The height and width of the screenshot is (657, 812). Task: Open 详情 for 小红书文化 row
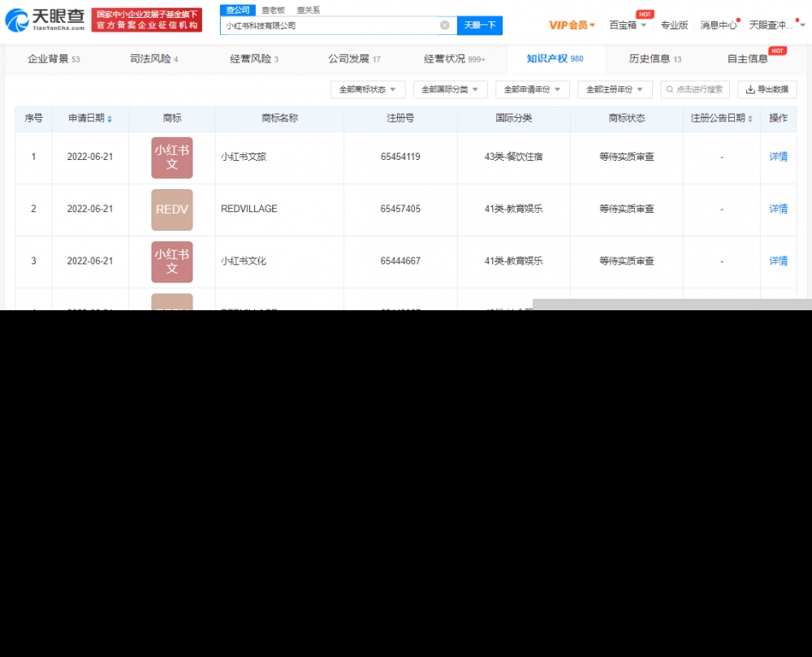coord(778,262)
